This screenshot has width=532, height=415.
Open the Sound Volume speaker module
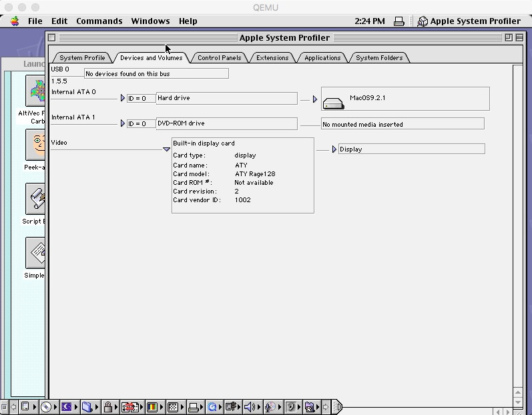(252, 407)
